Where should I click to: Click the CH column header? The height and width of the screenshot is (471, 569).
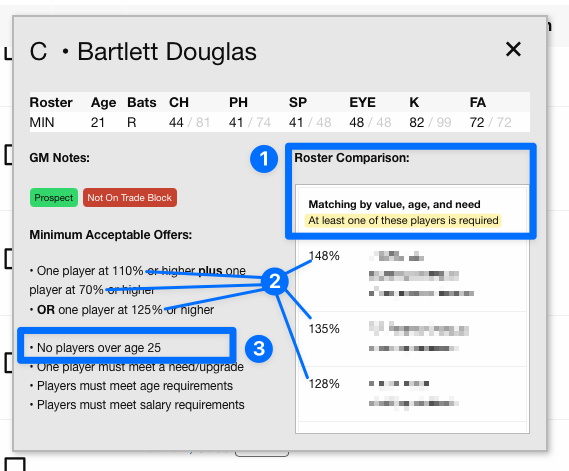click(x=179, y=103)
